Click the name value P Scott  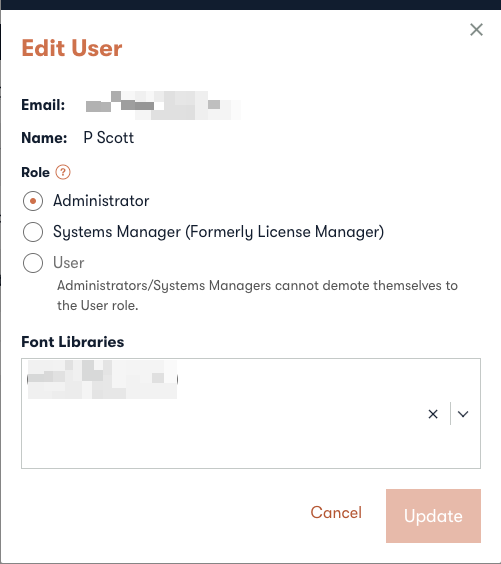(x=109, y=138)
